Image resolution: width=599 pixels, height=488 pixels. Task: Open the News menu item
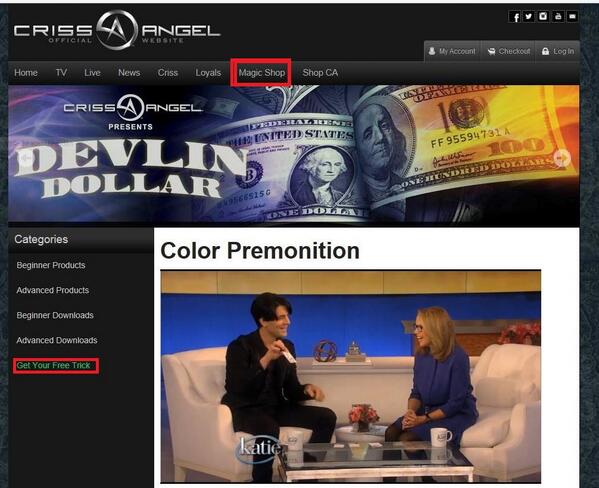pyautogui.click(x=129, y=73)
